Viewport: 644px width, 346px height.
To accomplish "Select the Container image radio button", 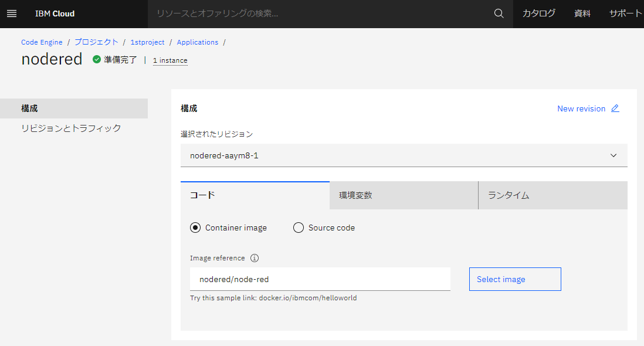I will (x=195, y=228).
